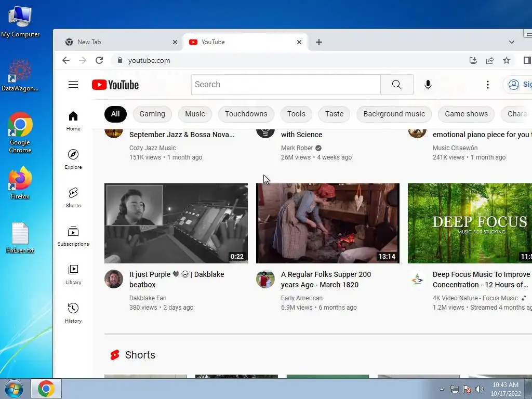Screen dimensions: 532x399
Task: Play the Dakblake beatbox video thumbnail
Action: point(176,223)
